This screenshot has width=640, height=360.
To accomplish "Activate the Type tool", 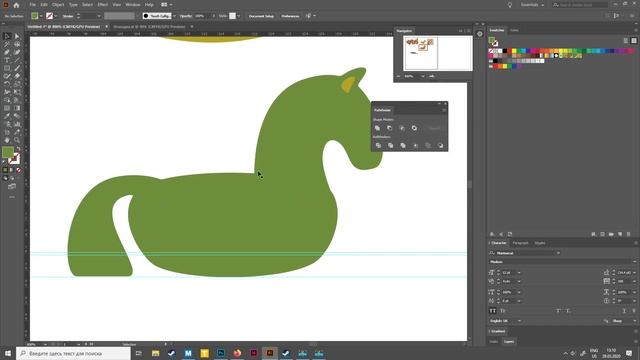I will click(7, 60).
